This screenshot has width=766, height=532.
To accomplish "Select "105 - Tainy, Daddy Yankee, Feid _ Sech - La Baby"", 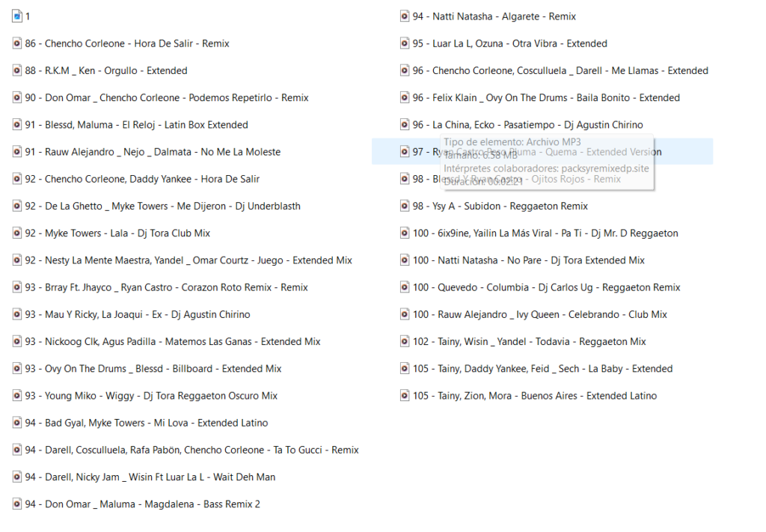I will [543, 368].
